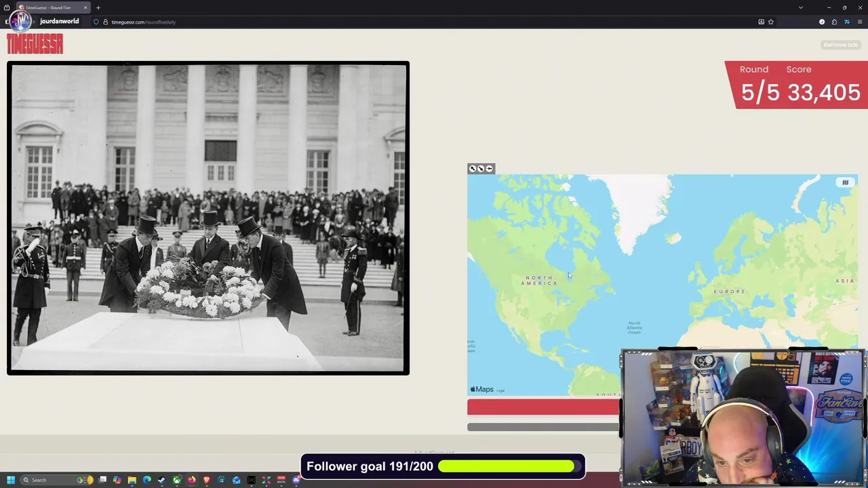
Task: Click the streamer webcam overlay
Action: click(x=743, y=418)
